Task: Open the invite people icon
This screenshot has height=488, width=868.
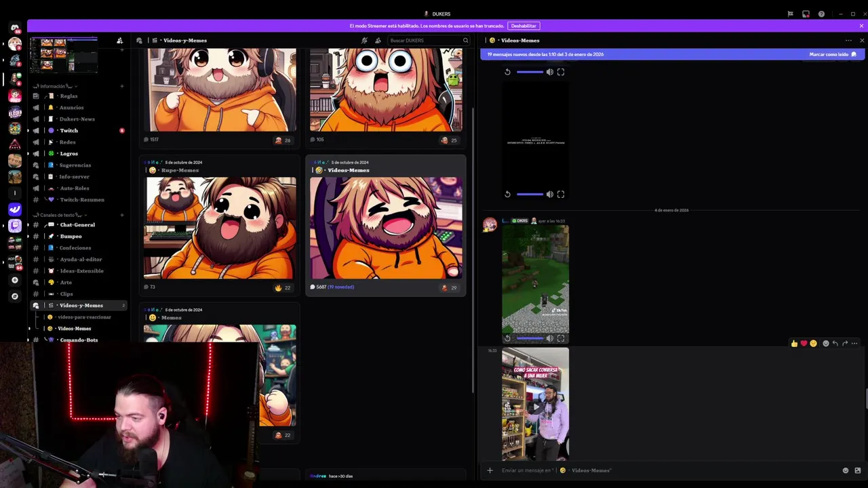Action: tap(119, 41)
